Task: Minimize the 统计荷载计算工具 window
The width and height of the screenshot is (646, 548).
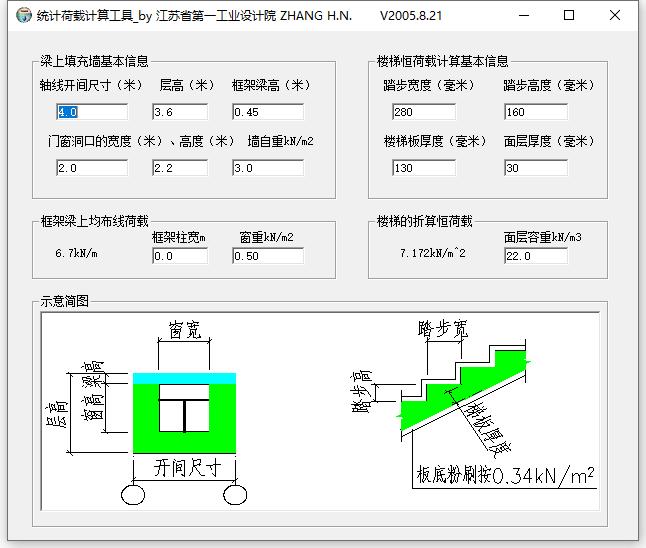Action: (524, 16)
